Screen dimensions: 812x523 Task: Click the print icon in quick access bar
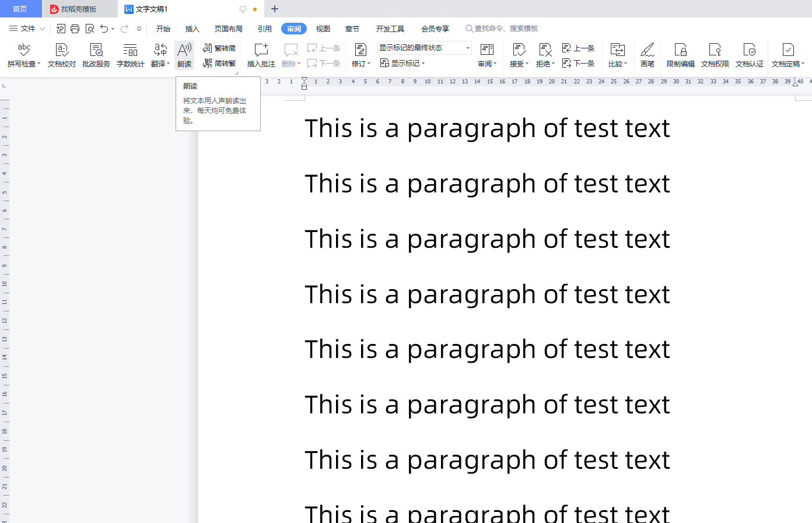coord(75,29)
